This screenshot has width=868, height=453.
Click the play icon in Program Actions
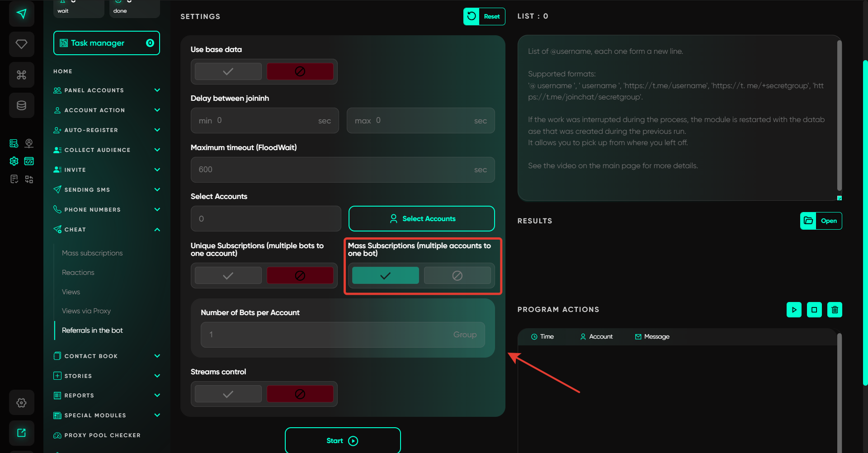point(794,310)
